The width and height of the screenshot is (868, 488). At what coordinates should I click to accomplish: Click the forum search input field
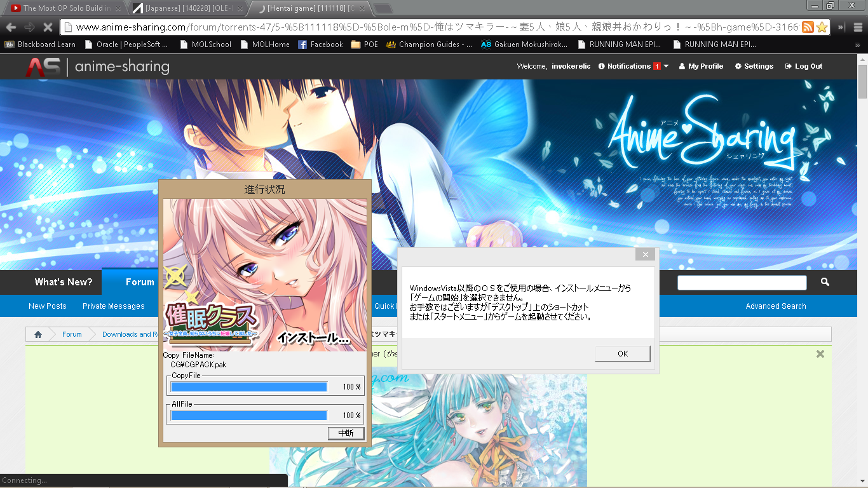click(742, 282)
